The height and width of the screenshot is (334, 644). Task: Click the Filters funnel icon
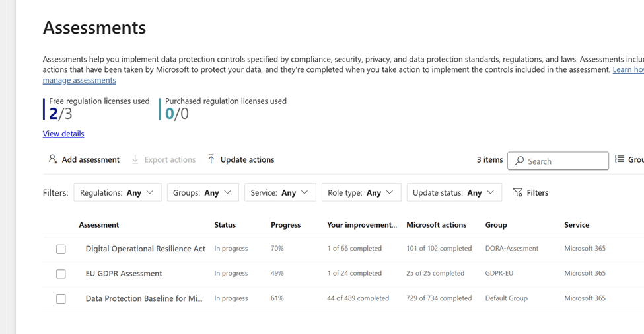(x=518, y=192)
